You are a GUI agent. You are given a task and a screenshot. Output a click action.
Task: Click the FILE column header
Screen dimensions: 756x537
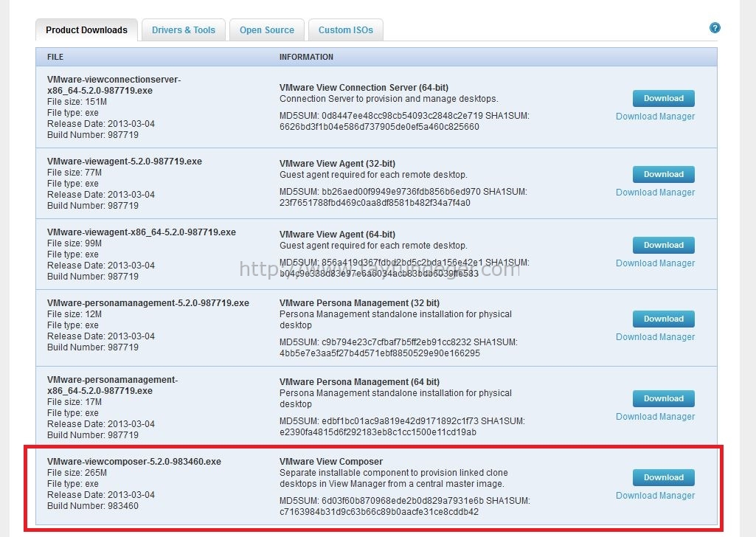(x=55, y=57)
